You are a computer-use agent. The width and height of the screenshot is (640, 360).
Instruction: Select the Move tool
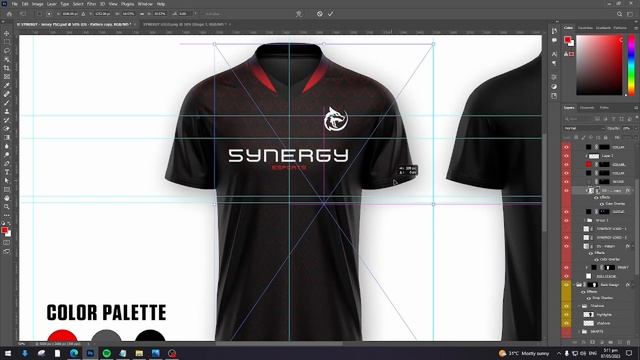coord(7,33)
